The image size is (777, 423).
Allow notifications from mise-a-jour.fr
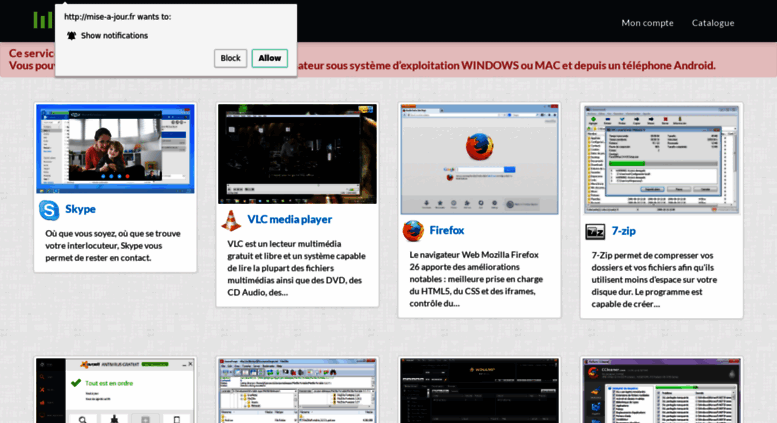pos(270,58)
